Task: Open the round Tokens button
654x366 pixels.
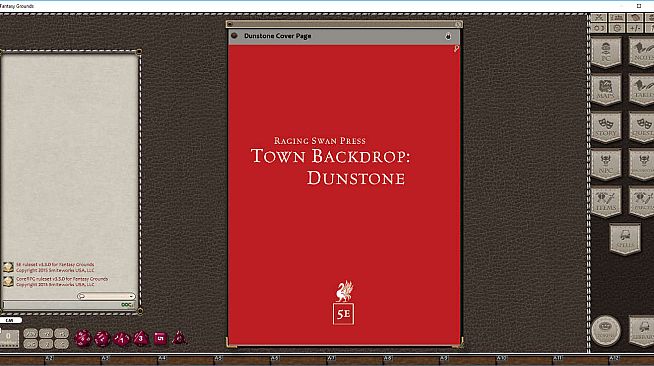Action: [606, 330]
